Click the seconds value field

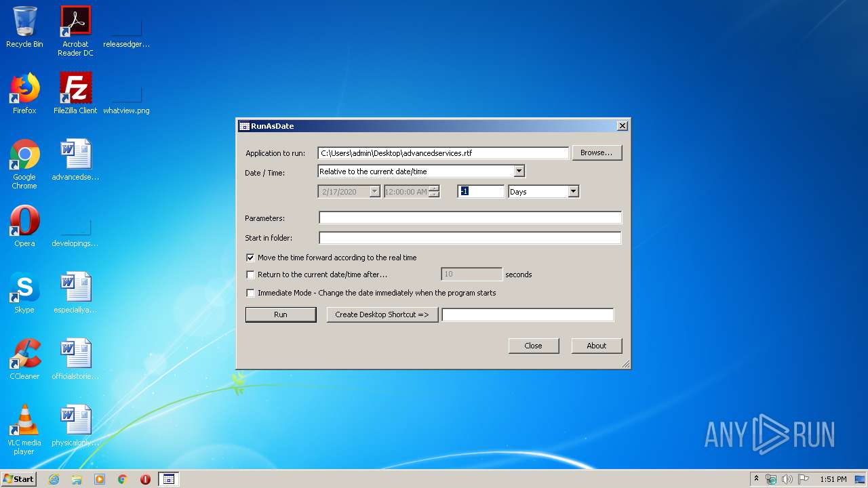(x=472, y=274)
